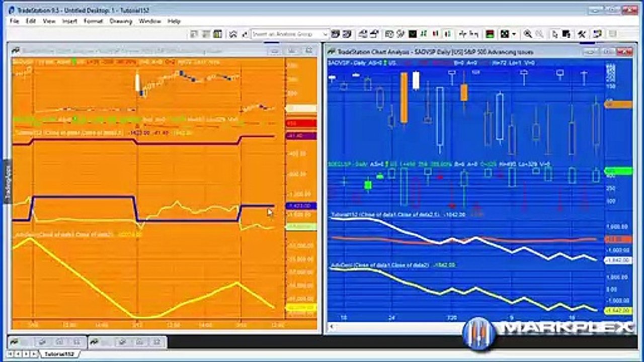
Task: Click the green price marker on blue chart axis
Action: 618,171
